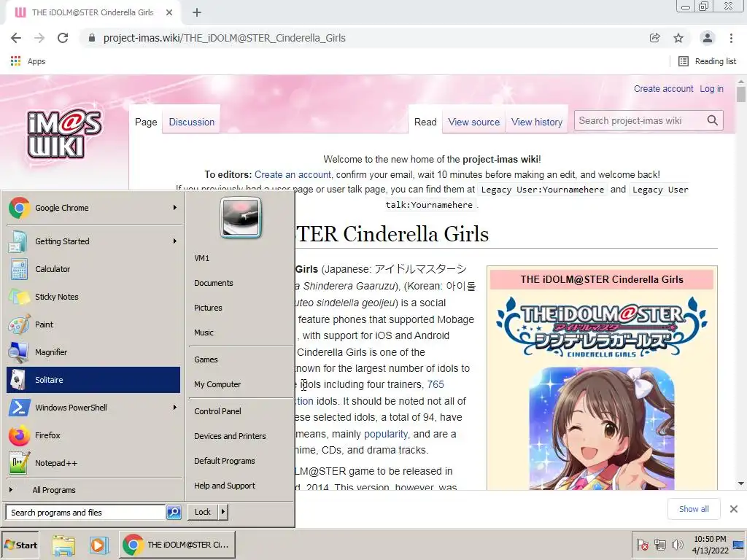Switch to the Discussion tab
This screenshot has width=747, height=560.
tap(192, 122)
